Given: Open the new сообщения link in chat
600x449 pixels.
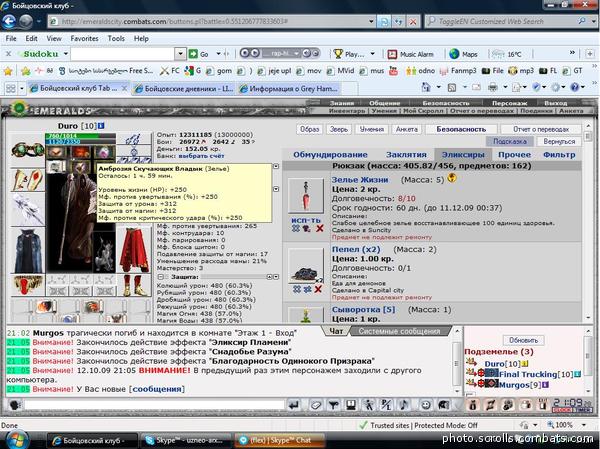Looking at the screenshot, I should pyautogui.click(x=157, y=389).
